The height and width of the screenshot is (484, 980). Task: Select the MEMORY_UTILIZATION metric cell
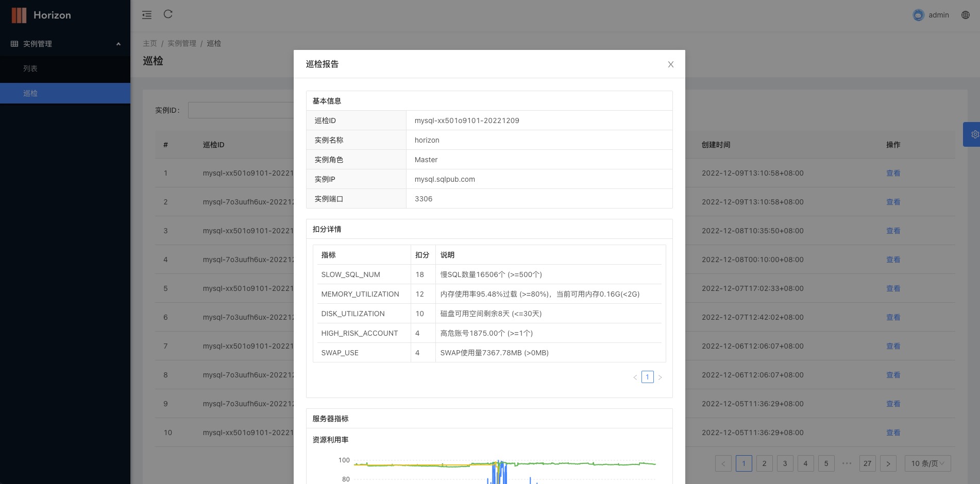(x=364, y=294)
